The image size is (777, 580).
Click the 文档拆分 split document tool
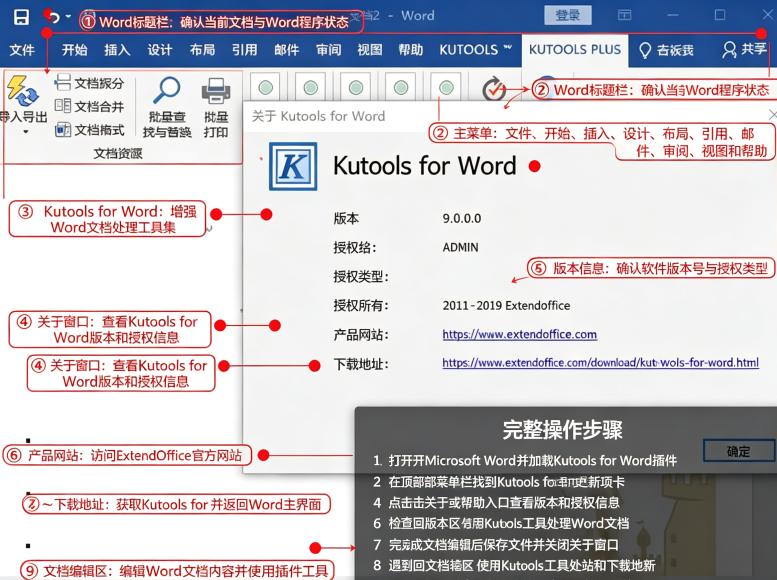(89, 83)
